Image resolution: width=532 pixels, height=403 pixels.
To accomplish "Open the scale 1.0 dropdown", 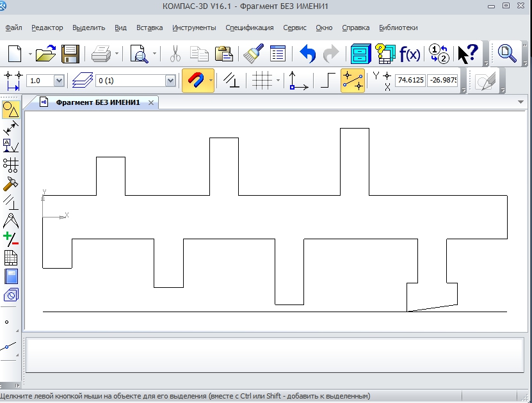I will (59, 81).
